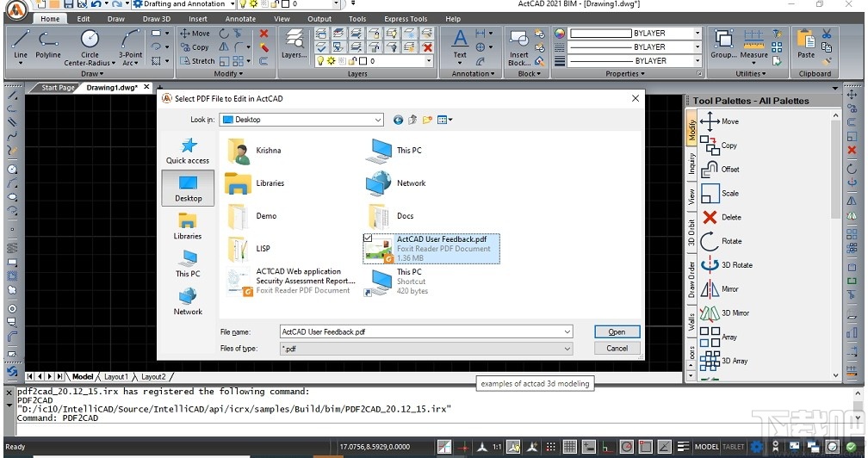
Task: Open the Home ribbon tab
Action: [x=50, y=19]
